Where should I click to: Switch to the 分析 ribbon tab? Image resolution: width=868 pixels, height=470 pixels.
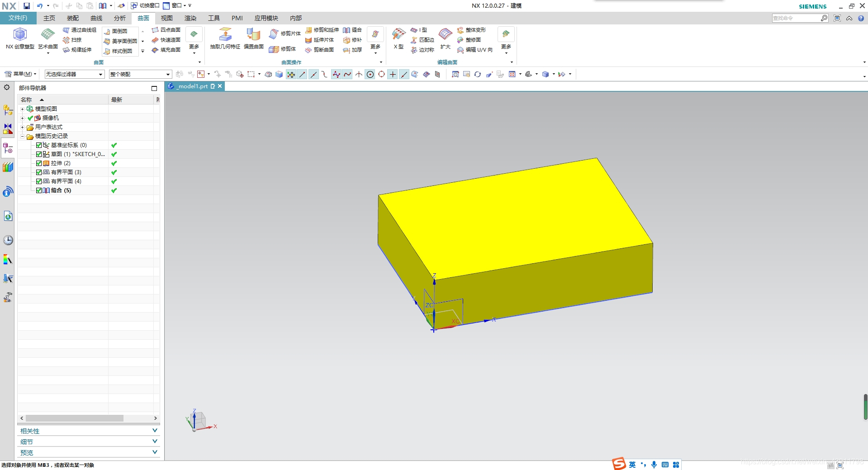(120, 18)
